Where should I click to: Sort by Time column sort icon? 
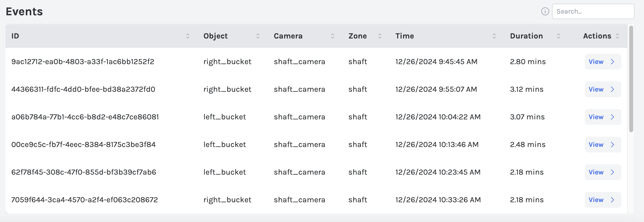click(x=494, y=36)
